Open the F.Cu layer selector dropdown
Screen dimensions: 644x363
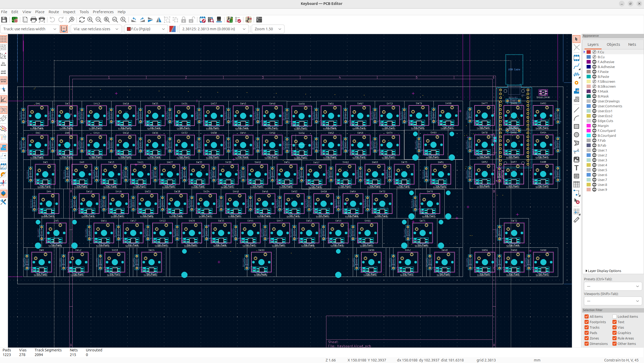pos(146,29)
